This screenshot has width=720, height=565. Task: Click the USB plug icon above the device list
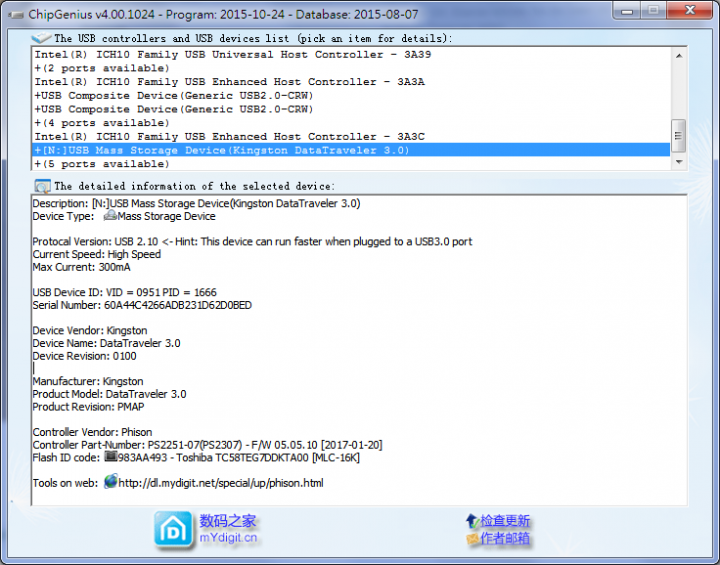point(41,37)
